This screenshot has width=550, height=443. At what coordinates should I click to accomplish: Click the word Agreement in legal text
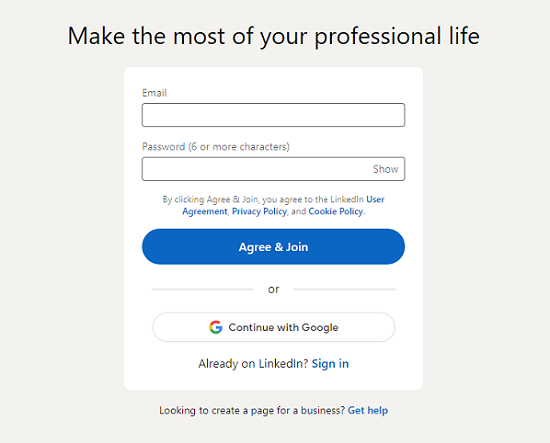coord(204,212)
